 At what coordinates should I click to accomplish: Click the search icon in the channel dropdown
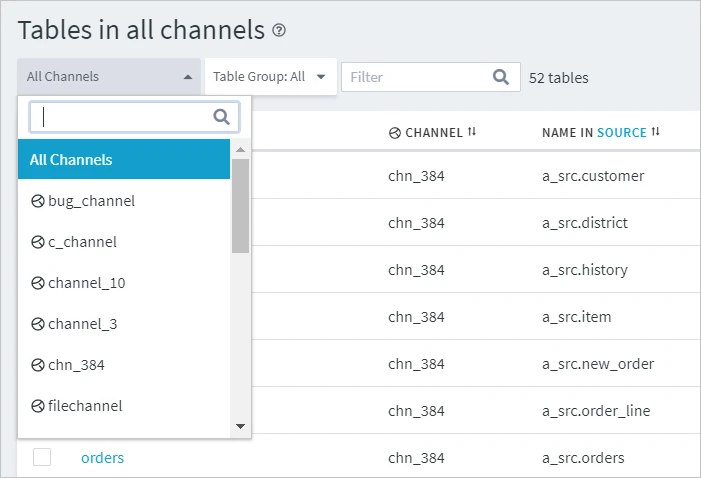pos(222,117)
